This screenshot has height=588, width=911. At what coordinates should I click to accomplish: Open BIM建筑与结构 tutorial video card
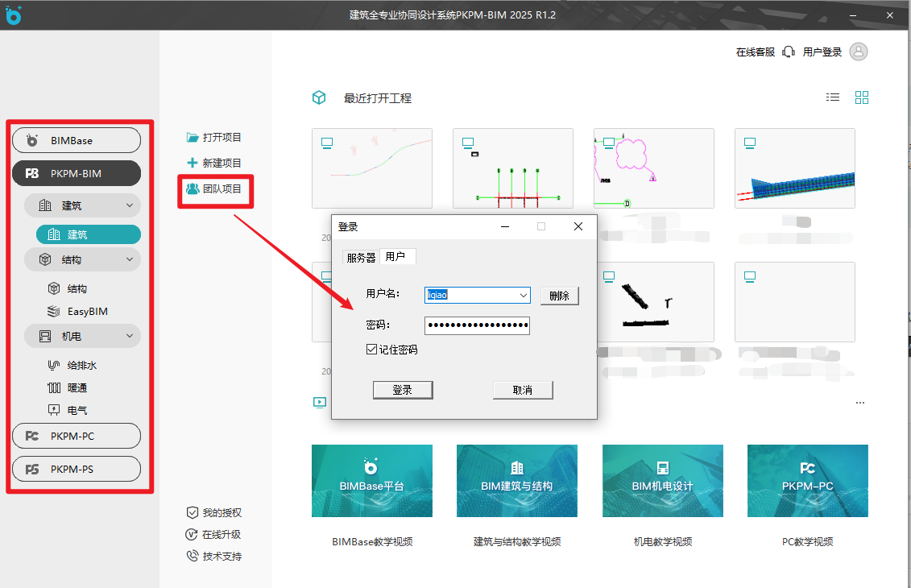tap(517, 481)
